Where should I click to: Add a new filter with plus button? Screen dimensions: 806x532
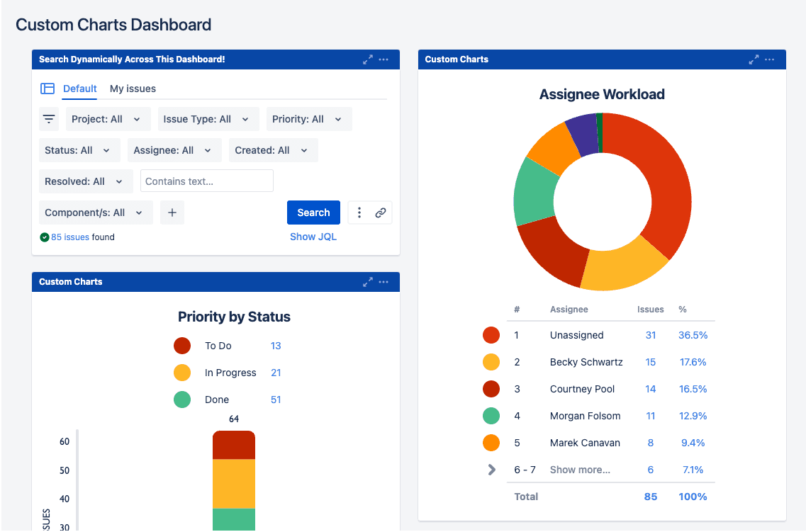(x=172, y=213)
